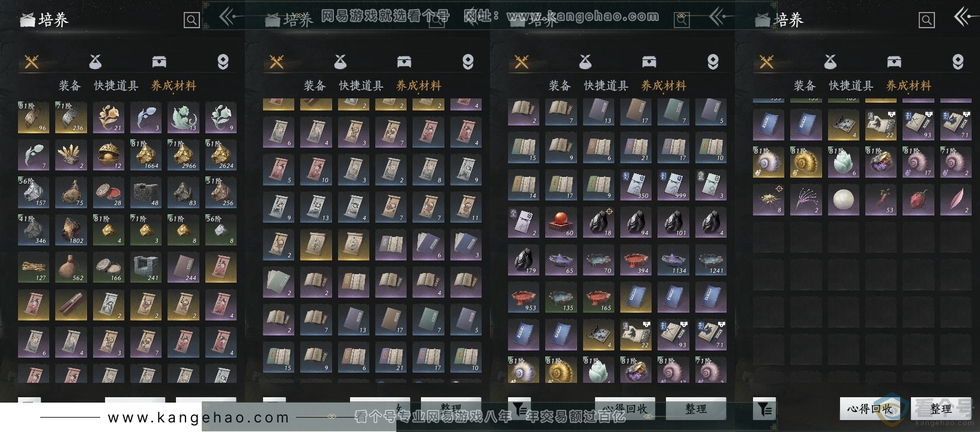Select token category icon in leftmost panel
980x432 pixels.
(223, 61)
